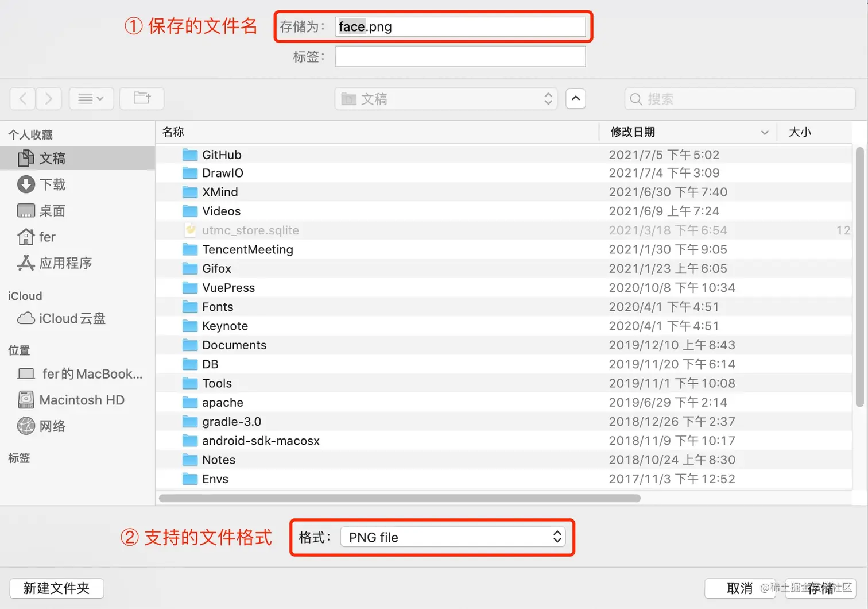Click the back navigation arrow

[23, 99]
